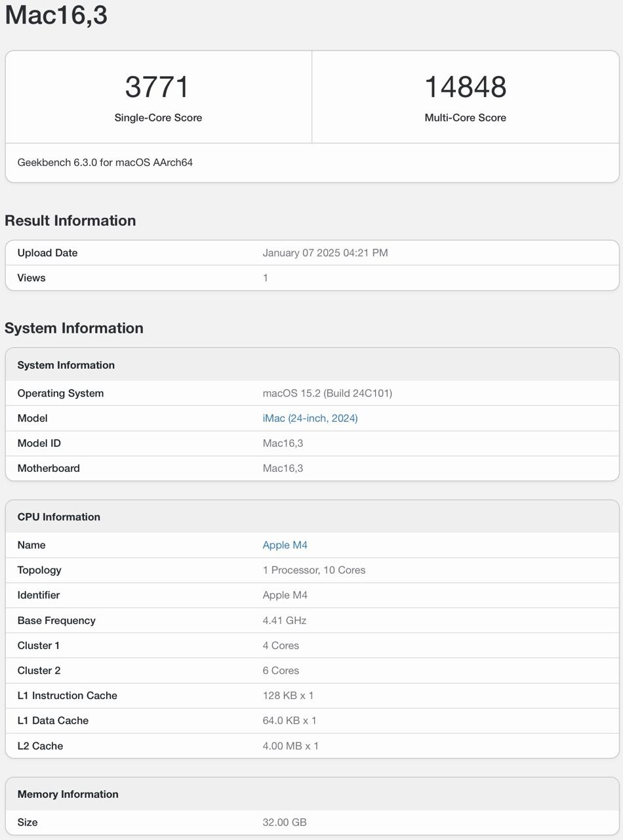Select the 64.0 KB x 1 value
Screen dimensions: 623x840
tap(289, 720)
